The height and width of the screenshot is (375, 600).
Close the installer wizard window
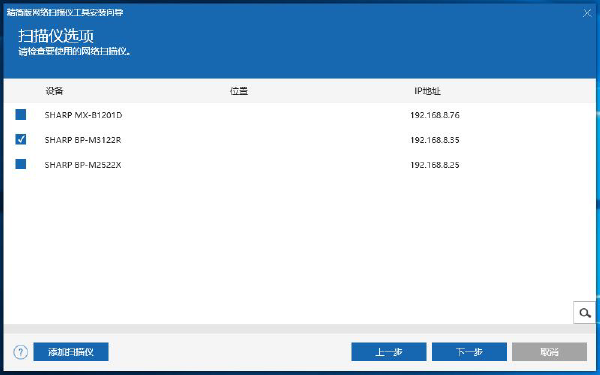pos(587,13)
